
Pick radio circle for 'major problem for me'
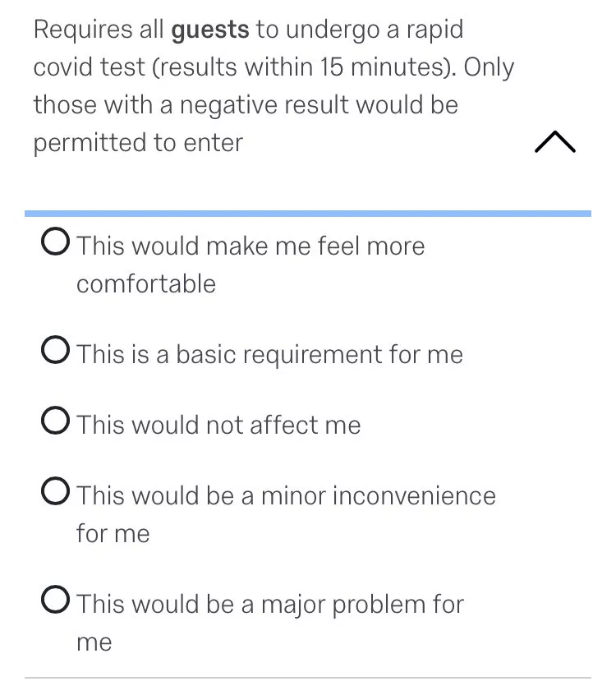(55, 600)
